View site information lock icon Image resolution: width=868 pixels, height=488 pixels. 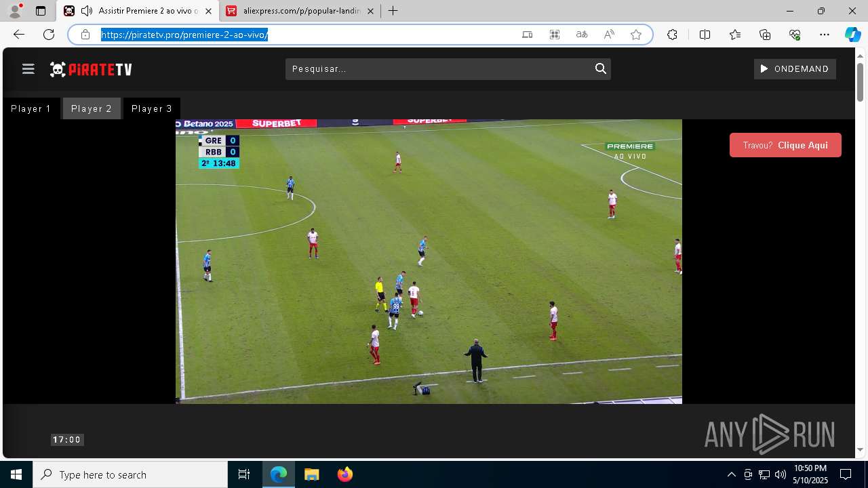click(85, 35)
